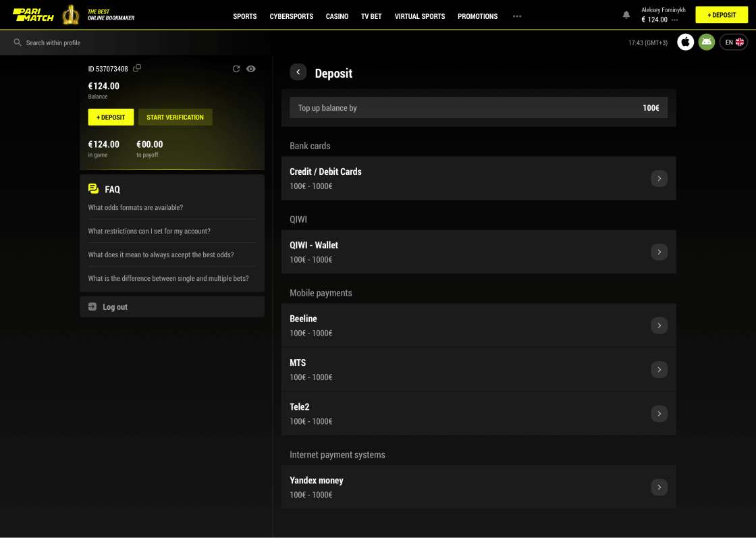
Task: Click the 17:43 (GMT+3) time display
Action: pos(648,43)
